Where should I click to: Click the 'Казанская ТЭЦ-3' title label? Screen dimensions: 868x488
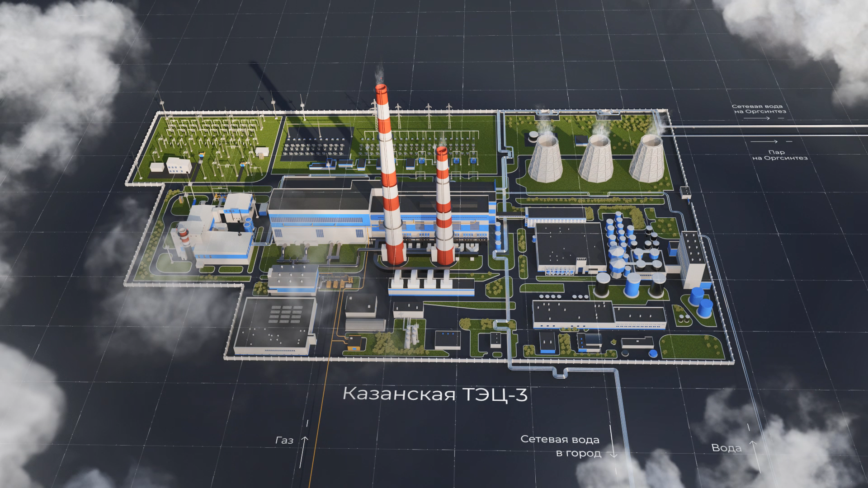(x=435, y=394)
